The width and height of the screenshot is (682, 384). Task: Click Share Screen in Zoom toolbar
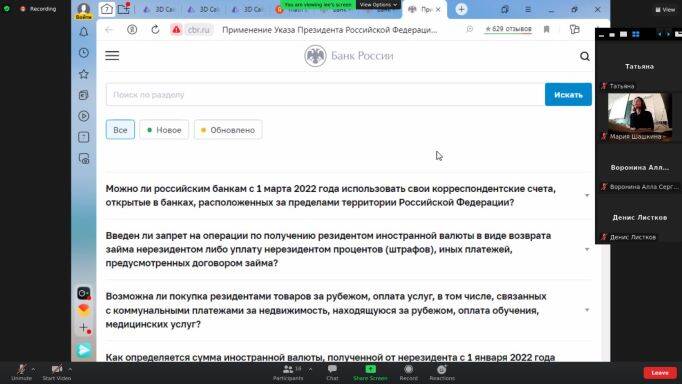[x=370, y=372]
